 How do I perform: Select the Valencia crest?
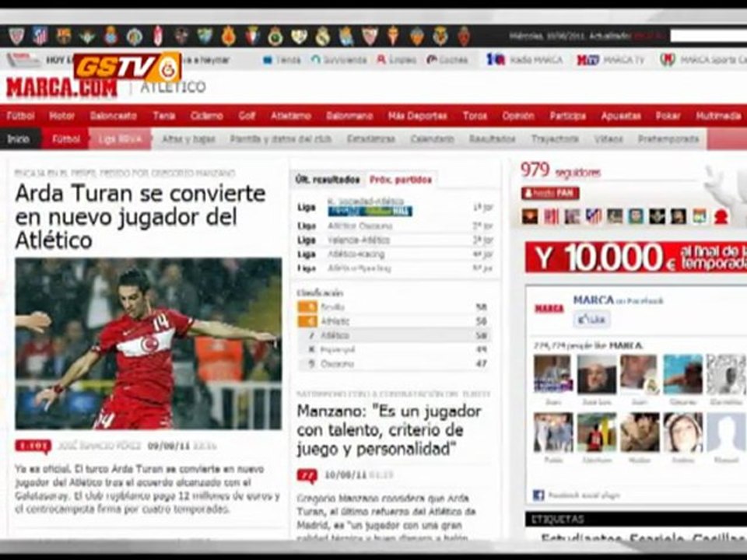pyautogui.click(x=417, y=36)
